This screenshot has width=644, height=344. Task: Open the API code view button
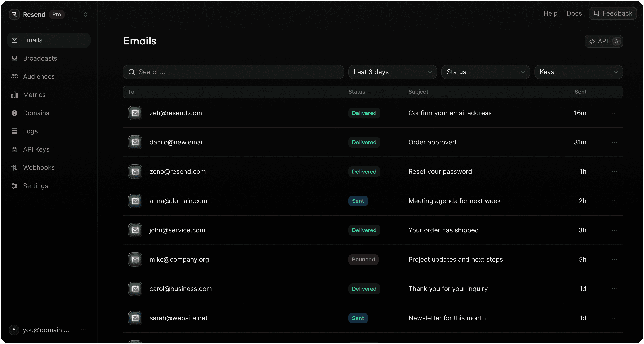[x=603, y=41]
